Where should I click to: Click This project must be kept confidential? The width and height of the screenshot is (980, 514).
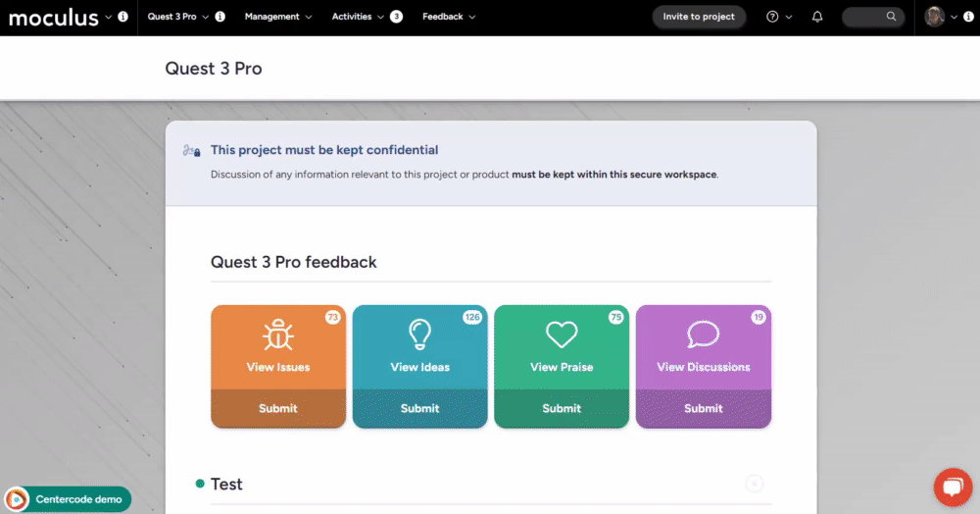[x=324, y=150]
